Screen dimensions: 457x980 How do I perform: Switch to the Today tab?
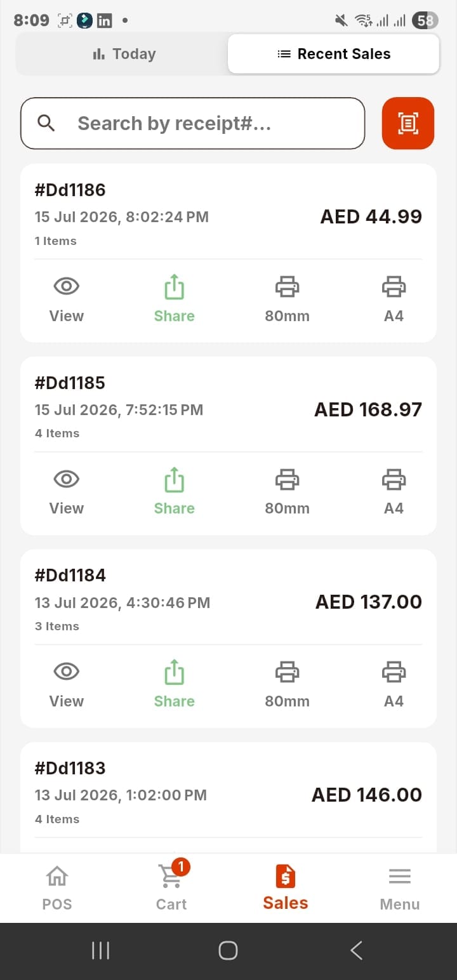tap(124, 54)
